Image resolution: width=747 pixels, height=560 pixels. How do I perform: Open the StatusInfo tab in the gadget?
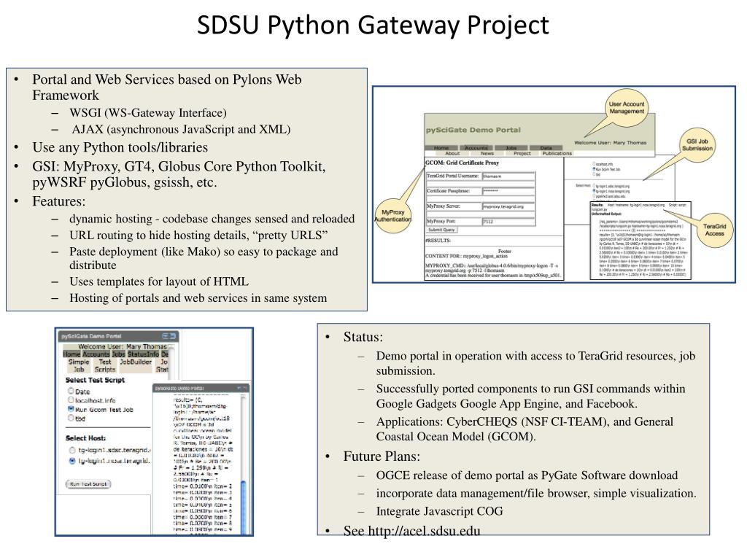point(143,354)
